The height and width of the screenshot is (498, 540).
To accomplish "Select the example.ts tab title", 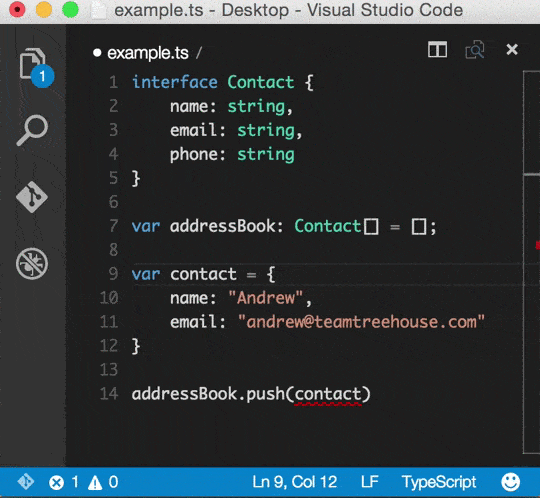I will [x=148, y=53].
